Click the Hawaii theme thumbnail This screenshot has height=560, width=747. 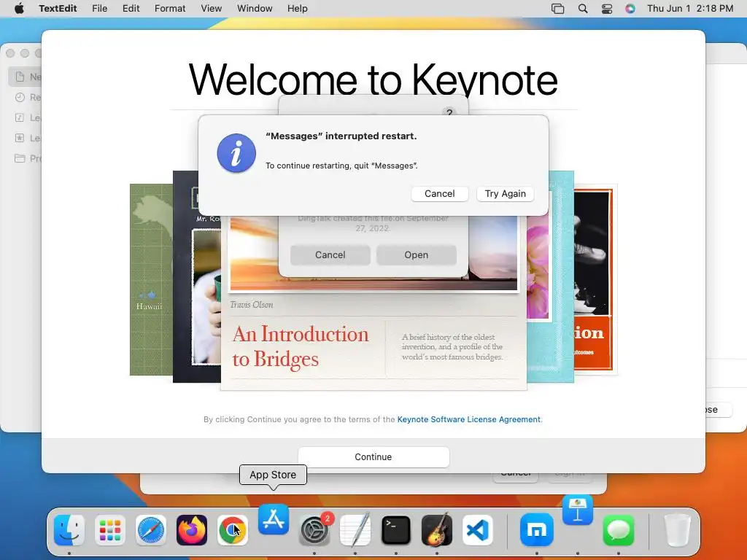click(x=151, y=280)
